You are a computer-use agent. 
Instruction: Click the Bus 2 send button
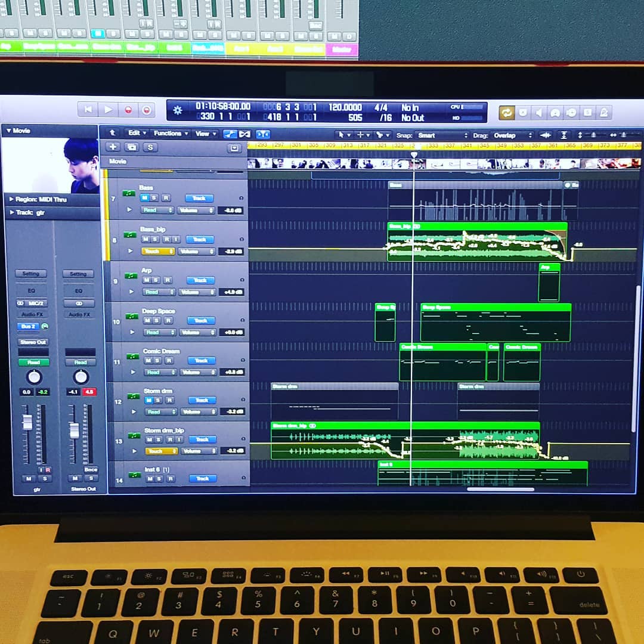pos(29,326)
